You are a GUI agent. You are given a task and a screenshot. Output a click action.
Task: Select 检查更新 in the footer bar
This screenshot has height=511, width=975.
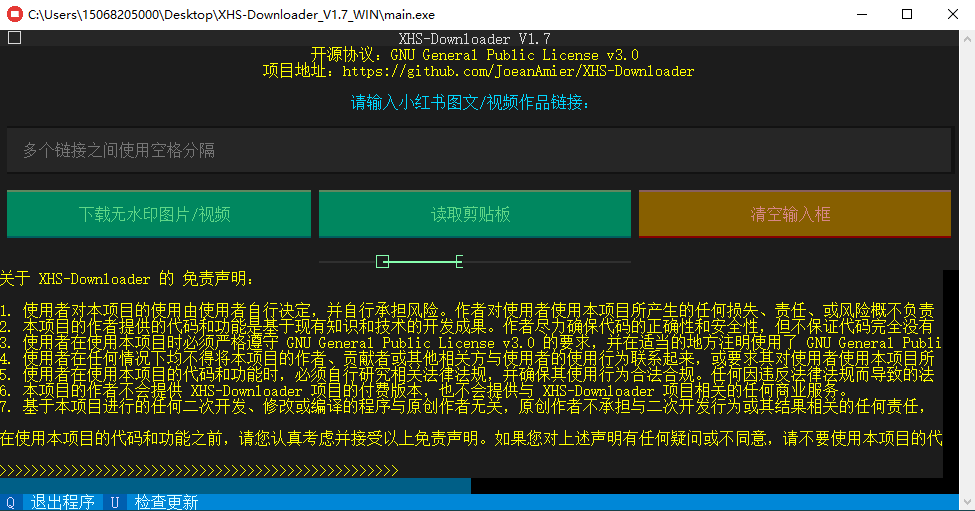click(x=166, y=502)
